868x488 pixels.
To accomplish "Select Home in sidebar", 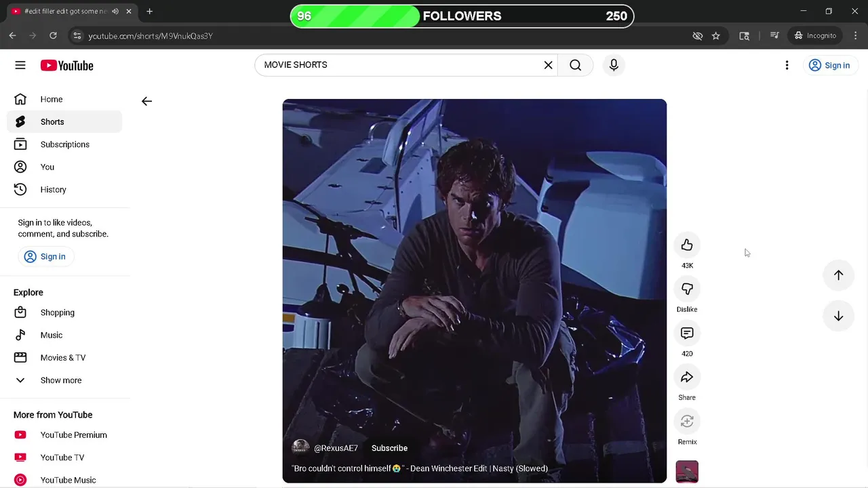I will [64, 99].
